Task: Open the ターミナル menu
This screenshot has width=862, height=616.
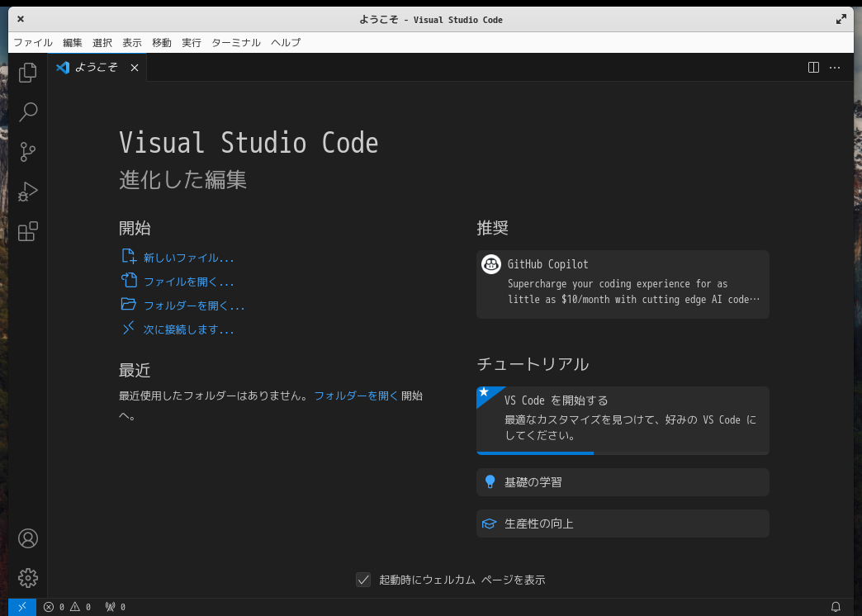Action: [x=236, y=42]
